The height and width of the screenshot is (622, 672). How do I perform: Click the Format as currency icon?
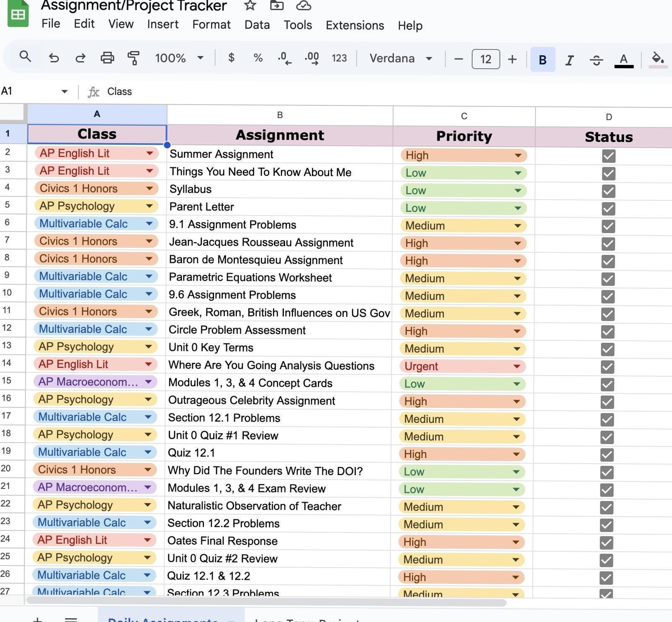231,58
